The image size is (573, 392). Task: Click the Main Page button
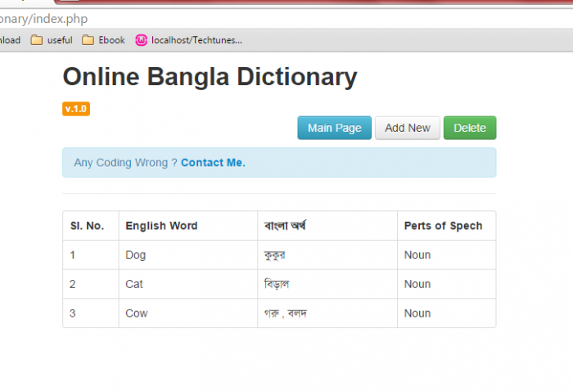coord(334,128)
